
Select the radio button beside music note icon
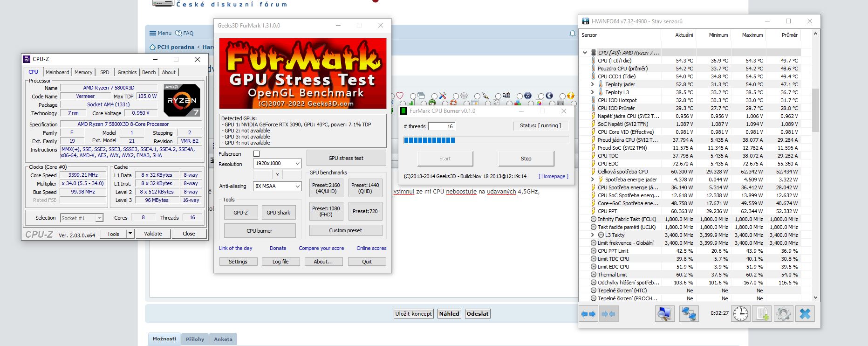coord(519,96)
